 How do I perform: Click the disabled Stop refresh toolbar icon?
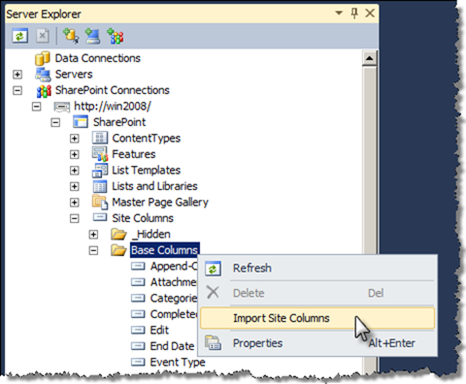[42, 36]
